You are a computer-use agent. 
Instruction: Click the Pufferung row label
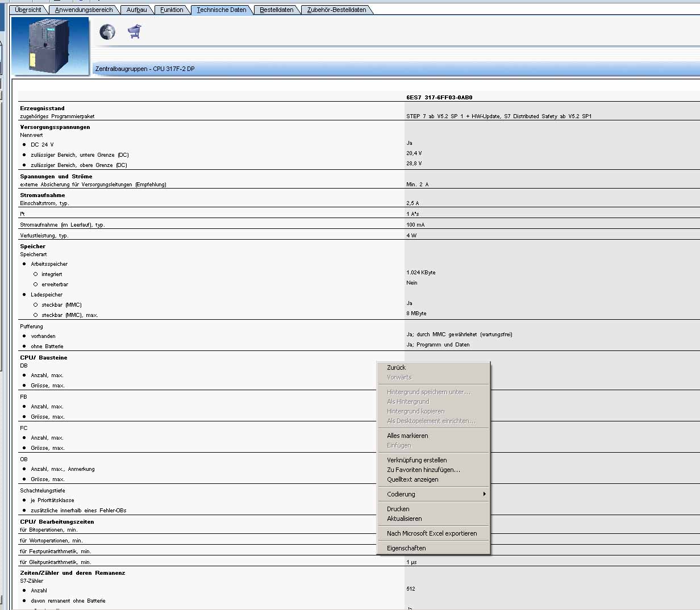(x=31, y=327)
